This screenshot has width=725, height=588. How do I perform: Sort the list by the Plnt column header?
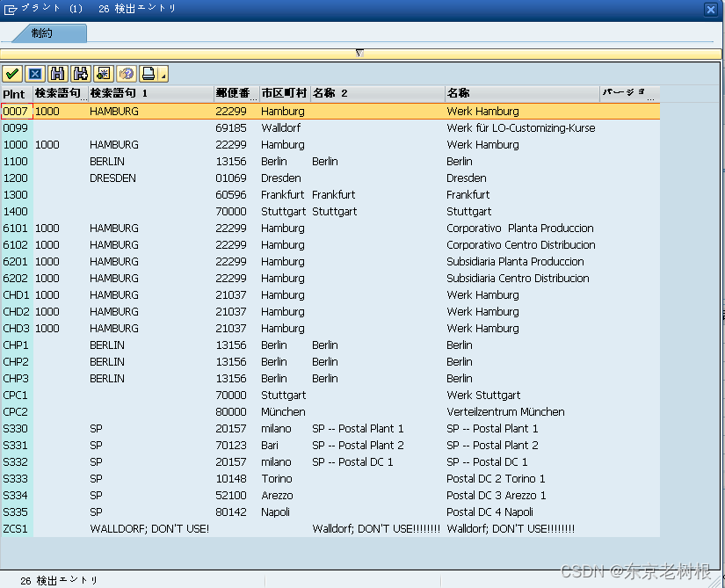coord(15,94)
